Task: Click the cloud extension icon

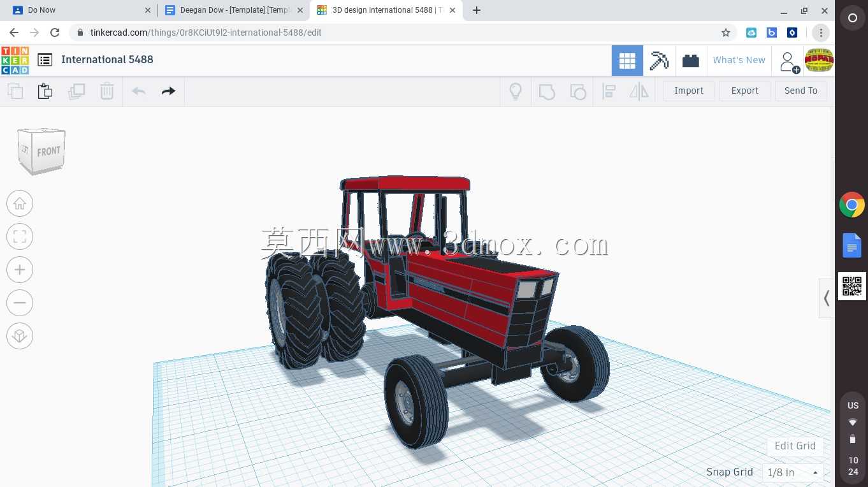Action: pyautogui.click(x=751, y=33)
